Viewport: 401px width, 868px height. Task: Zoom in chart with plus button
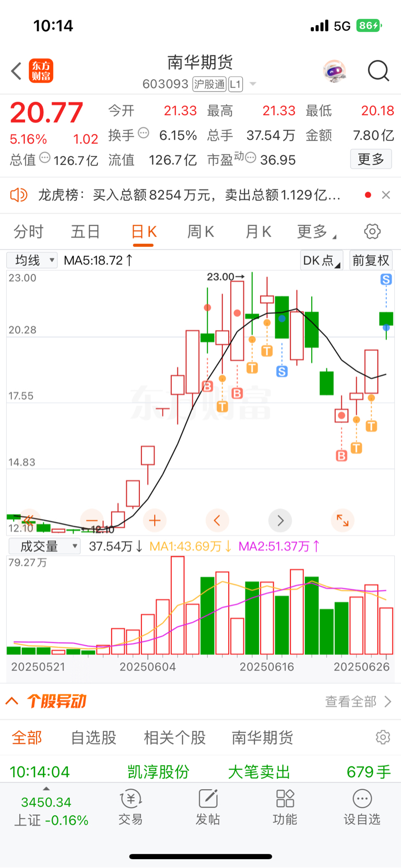tap(155, 520)
